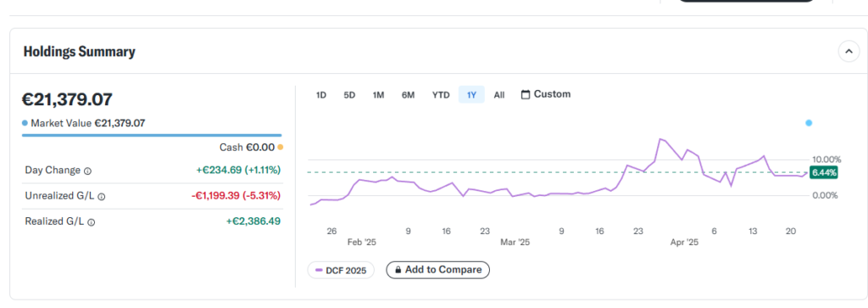
Task: Click the orange Cash indicator dot
Action: [280, 148]
